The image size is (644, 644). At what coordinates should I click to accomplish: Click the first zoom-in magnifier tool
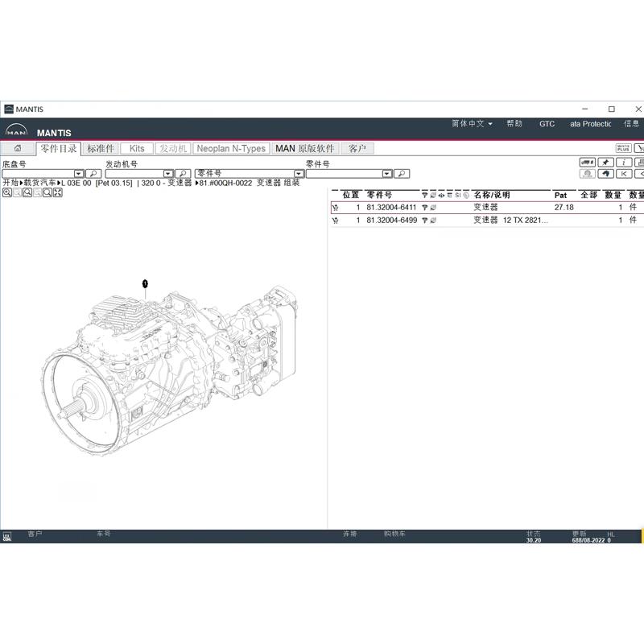(7, 192)
